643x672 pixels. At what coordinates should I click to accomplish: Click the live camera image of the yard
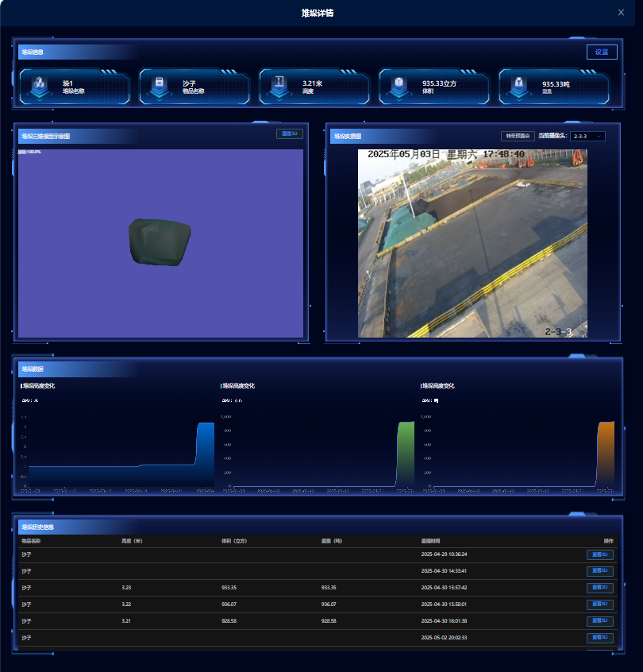(x=472, y=243)
